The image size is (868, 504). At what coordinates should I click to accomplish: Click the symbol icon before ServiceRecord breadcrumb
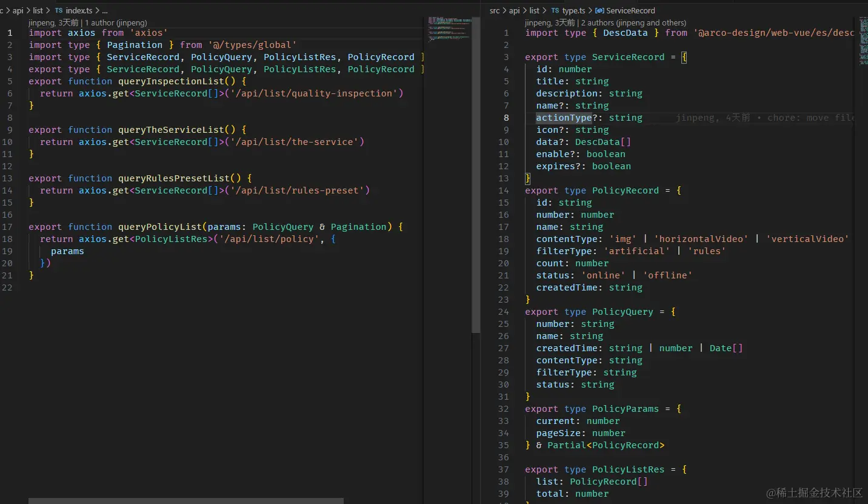pyautogui.click(x=600, y=10)
